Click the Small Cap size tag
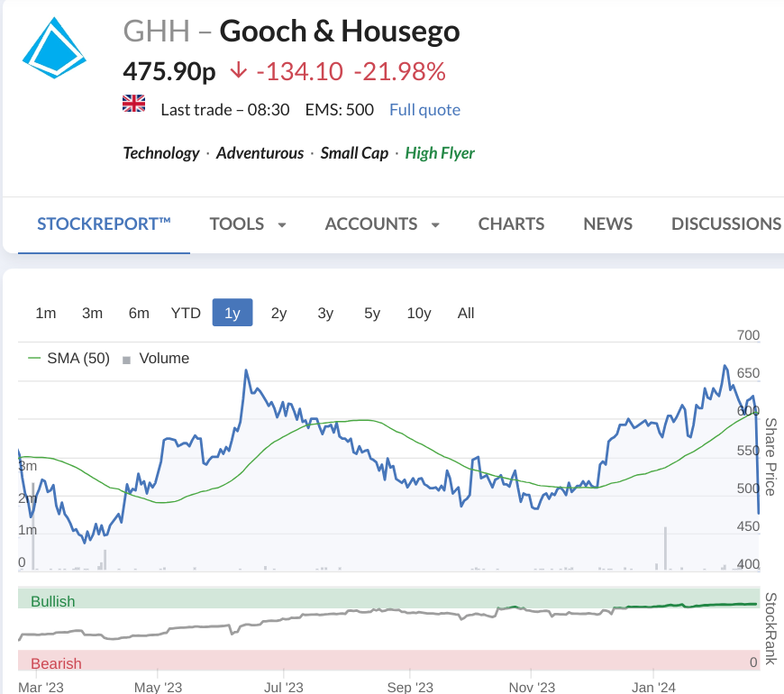 354,153
